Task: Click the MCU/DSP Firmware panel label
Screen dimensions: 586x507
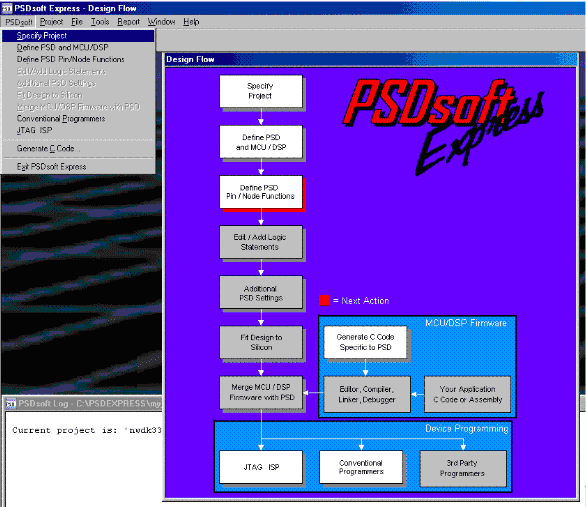Action: (x=466, y=323)
